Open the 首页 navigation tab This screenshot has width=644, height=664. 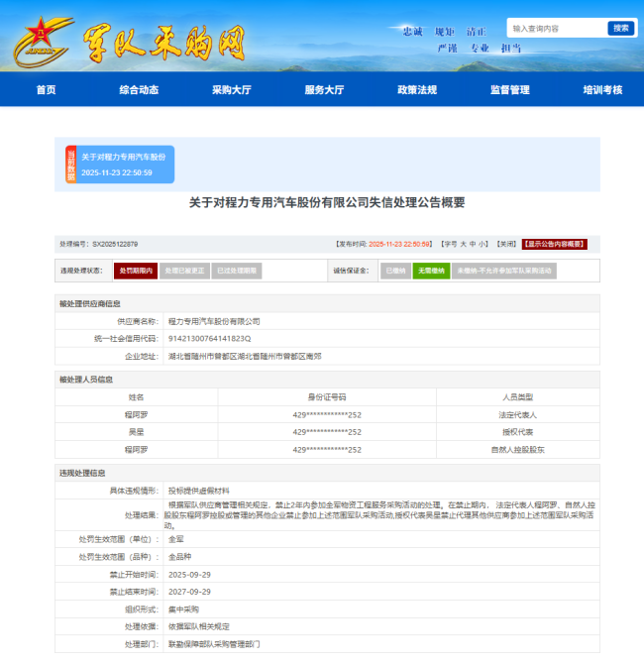coord(46,90)
